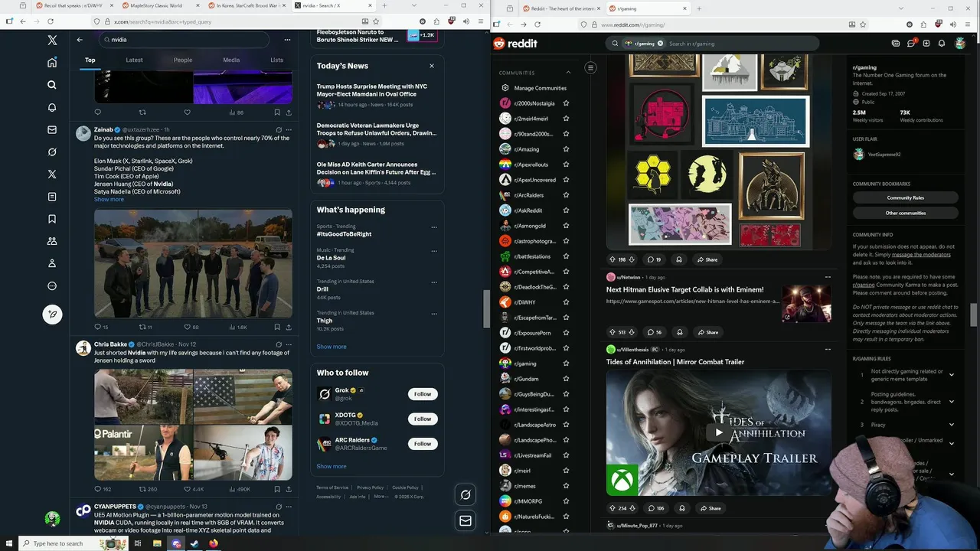Downvote Tides of Annihilation post
The width and height of the screenshot is (980, 551).
(x=632, y=508)
